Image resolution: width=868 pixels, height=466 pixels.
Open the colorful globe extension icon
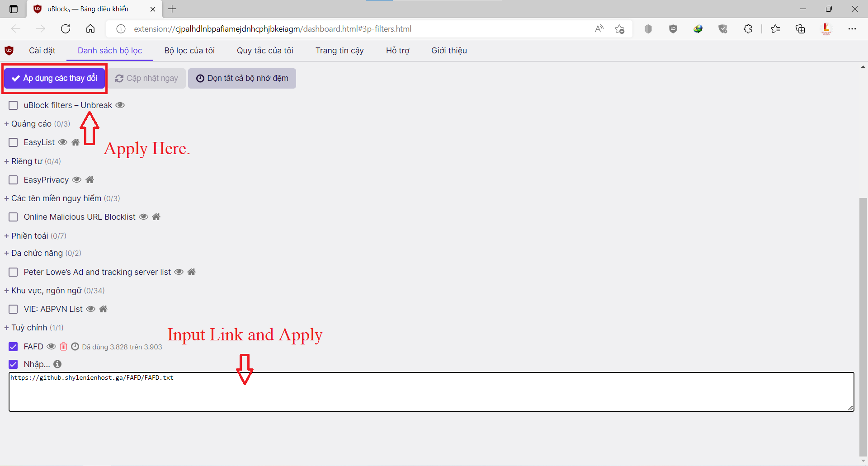click(698, 29)
